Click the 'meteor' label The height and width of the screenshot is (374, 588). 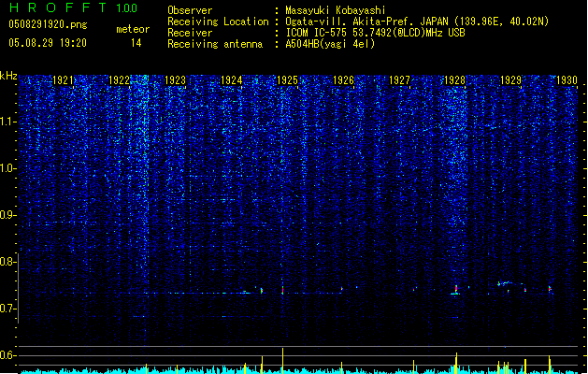pos(133,29)
